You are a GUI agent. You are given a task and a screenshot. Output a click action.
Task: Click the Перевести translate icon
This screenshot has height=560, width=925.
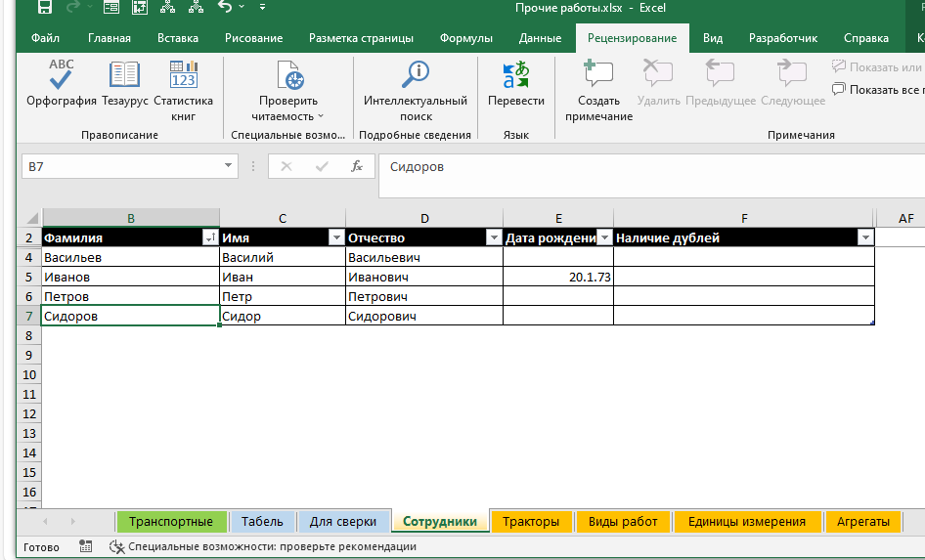click(x=516, y=75)
